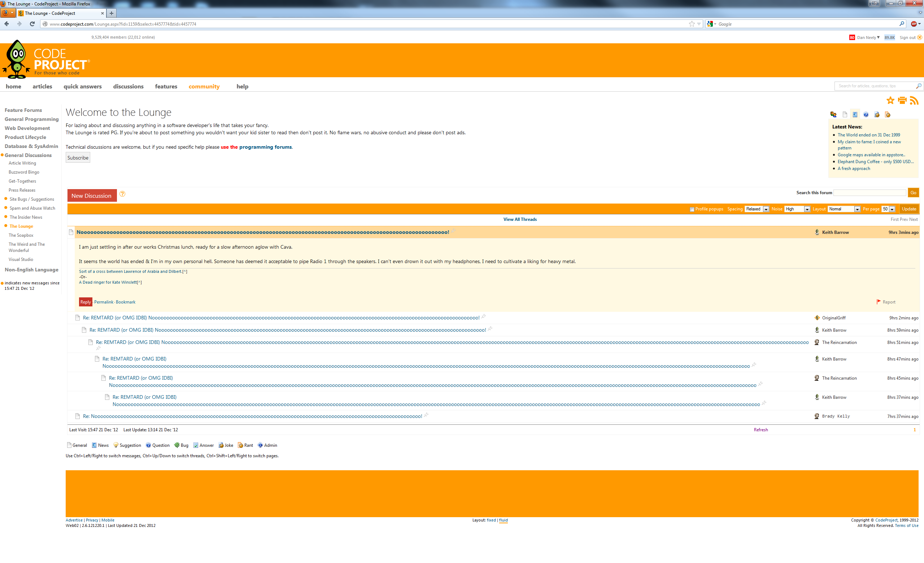Click the orange print icon
Image resolution: width=924 pixels, height=563 pixels.
pos(902,100)
